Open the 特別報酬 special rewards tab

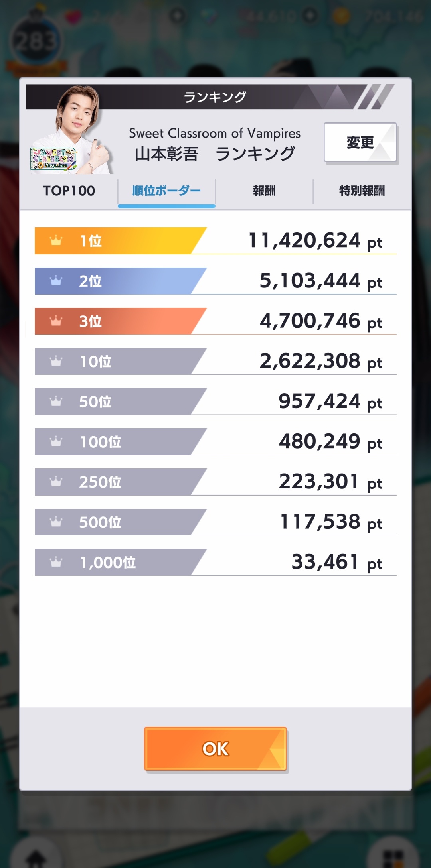362,191
